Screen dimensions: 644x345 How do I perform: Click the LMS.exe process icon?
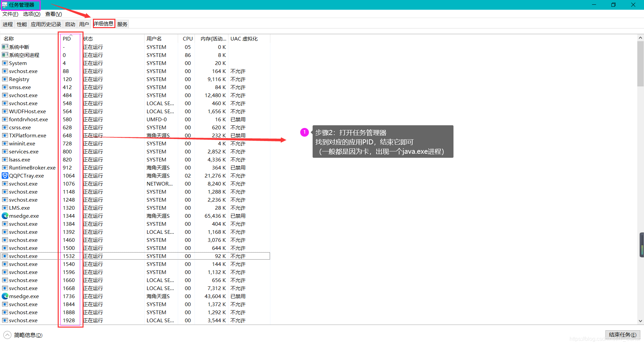coord(5,208)
